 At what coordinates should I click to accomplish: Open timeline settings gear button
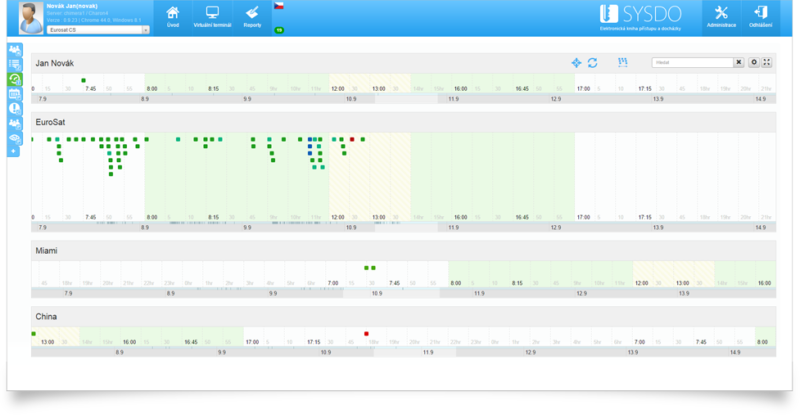coord(754,62)
